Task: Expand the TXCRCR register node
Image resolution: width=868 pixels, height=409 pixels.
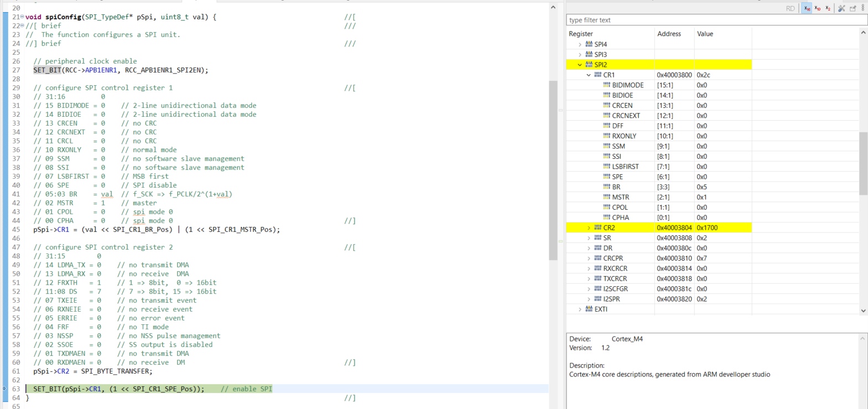Action: [x=589, y=278]
